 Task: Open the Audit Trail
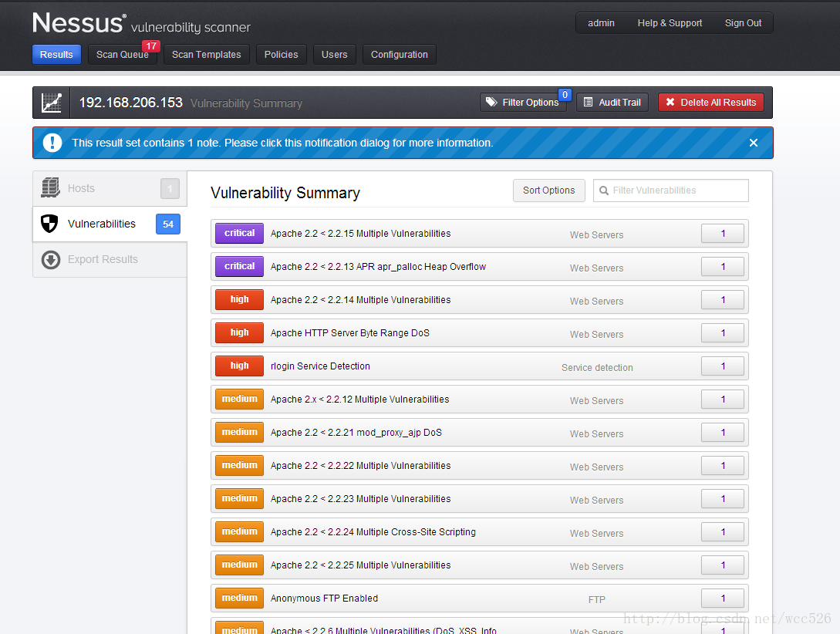coord(612,103)
